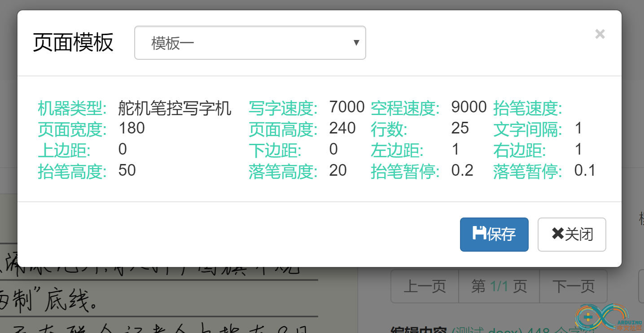Open the 模板一 page template dropdown
Image resolution: width=644 pixels, height=333 pixels.
coord(250,43)
